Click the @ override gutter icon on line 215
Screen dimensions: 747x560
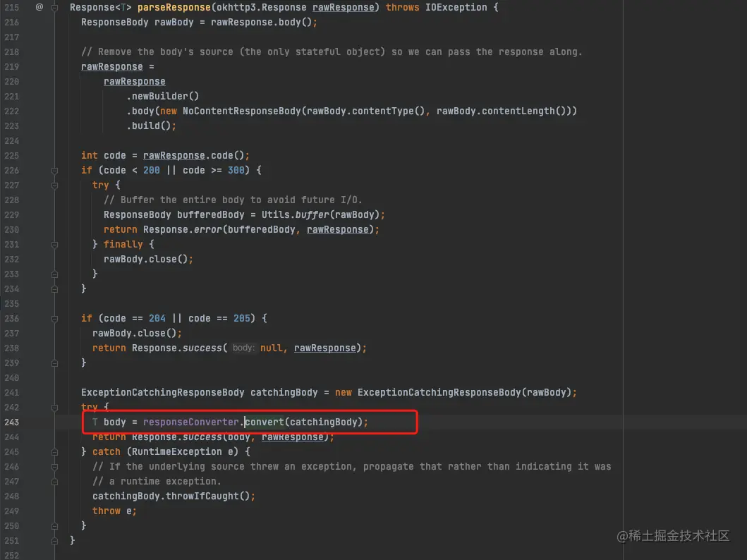(40, 7)
